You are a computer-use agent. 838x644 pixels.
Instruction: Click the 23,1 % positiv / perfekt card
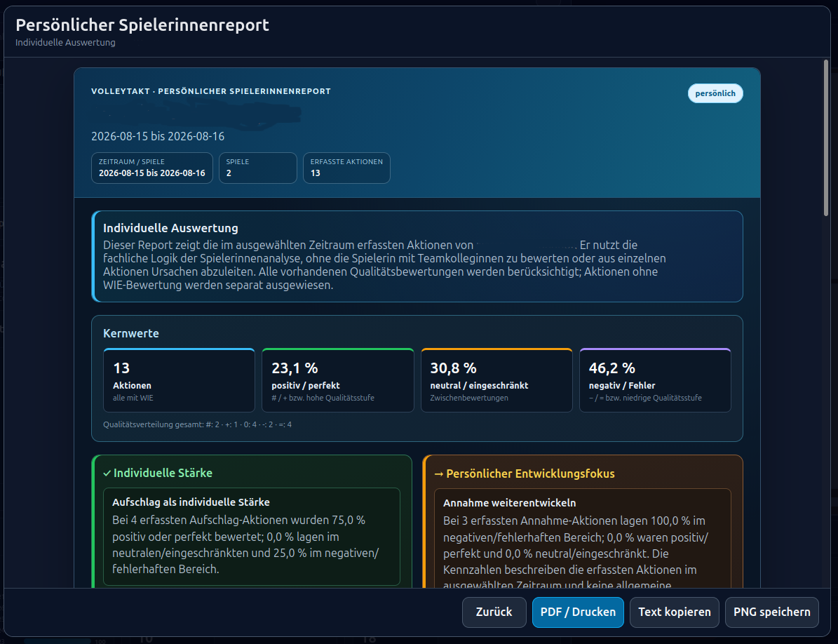click(338, 380)
